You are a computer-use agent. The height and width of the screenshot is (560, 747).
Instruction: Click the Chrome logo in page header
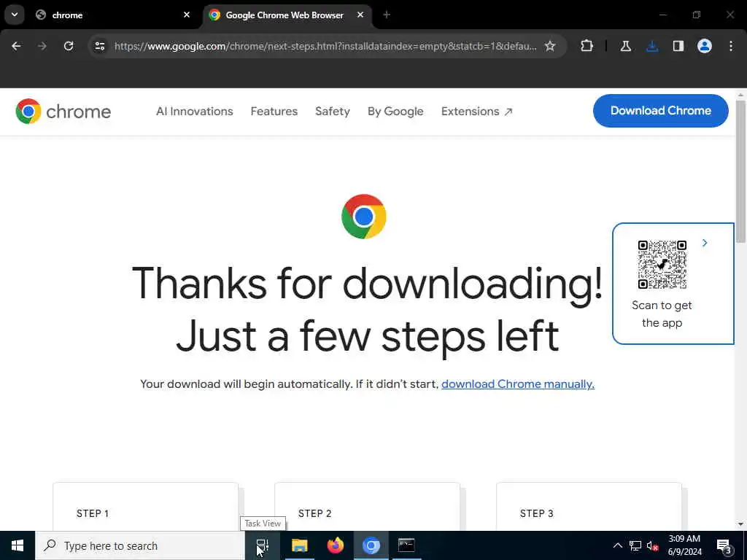point(63,112)
